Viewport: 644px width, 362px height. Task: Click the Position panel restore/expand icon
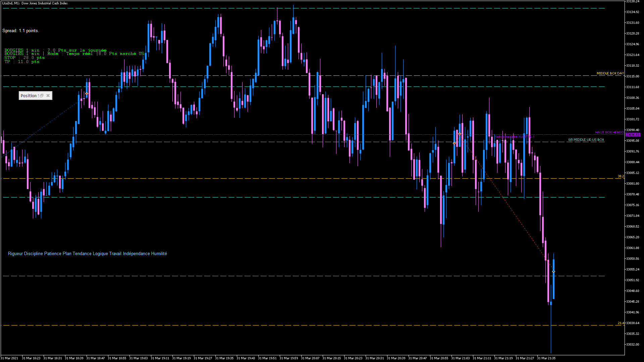pos(42,96)
